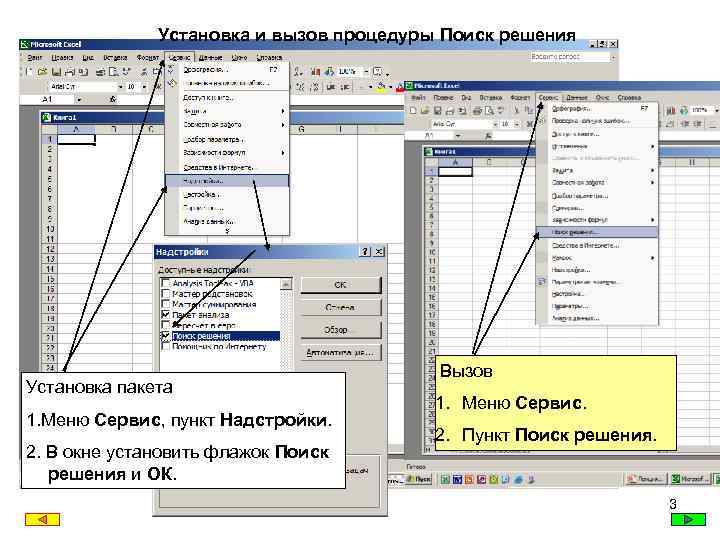Click Fill Color swatch on left Excel toolbar
This screenshot has width=720, height=540.
pos(381,86)
